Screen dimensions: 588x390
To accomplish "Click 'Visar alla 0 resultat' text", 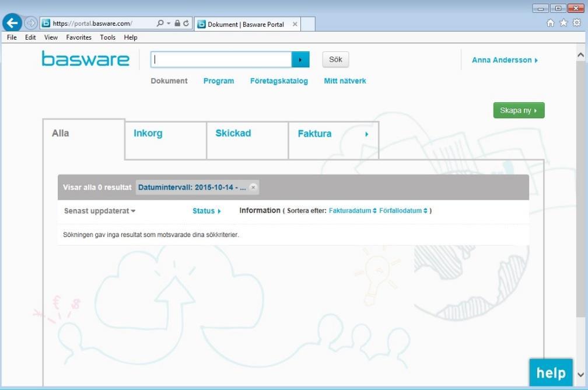I will 97,187.
